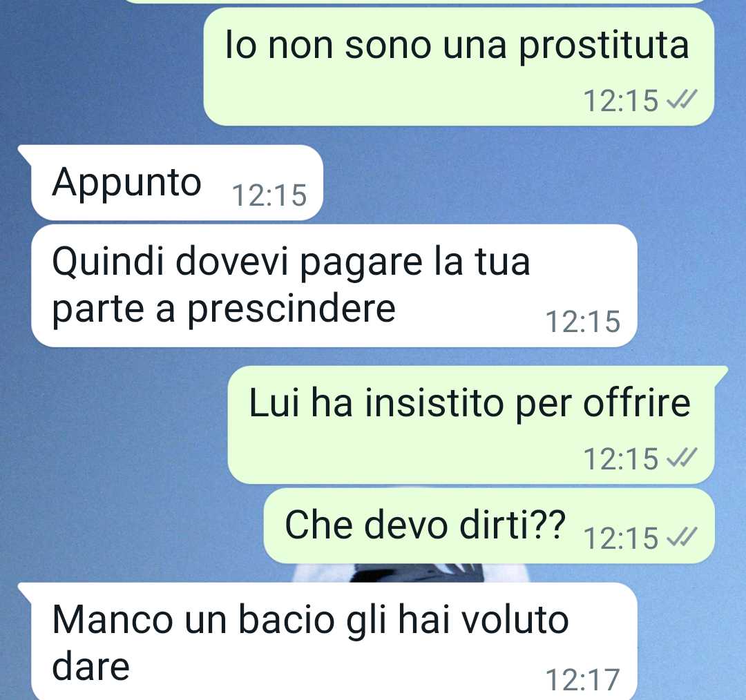Select the 'Che devo dirti??' message bubble
Image resolution: width=746 pixels, height=700 pixels.
tap(489, 526)
